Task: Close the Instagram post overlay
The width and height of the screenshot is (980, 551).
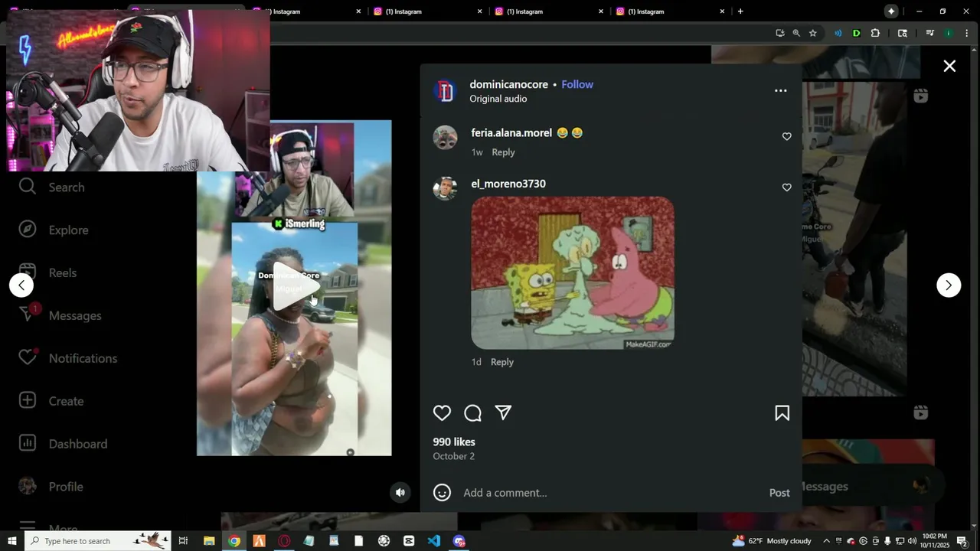Action: tap(949, 67)
